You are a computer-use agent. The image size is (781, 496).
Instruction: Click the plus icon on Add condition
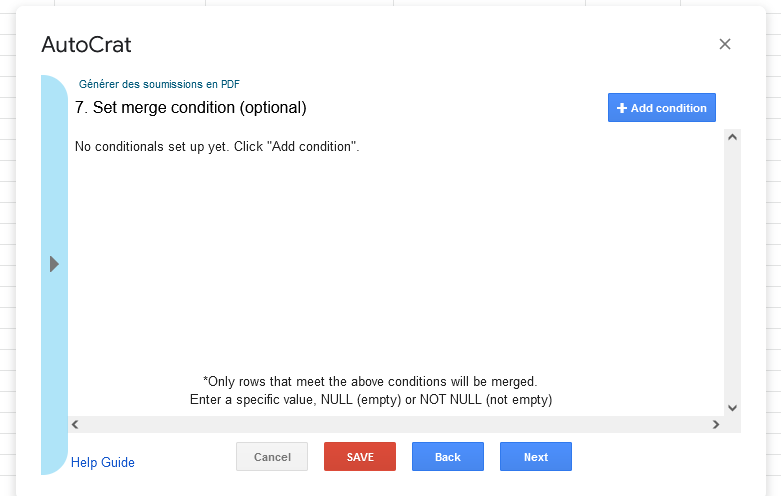point(622,108)
